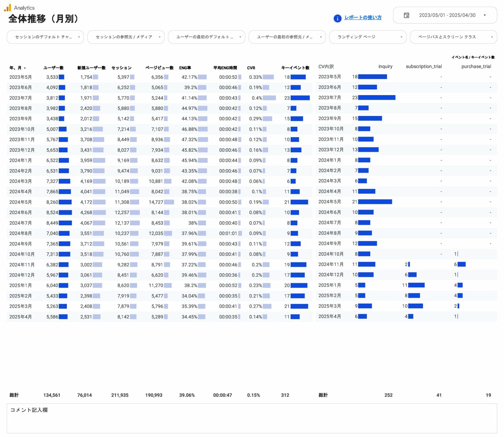Image resolution: width=504 pixels, height=437 pixels.
Task: Open the ランディング ページ filter dropdown
Action: (x=367, y=37)
